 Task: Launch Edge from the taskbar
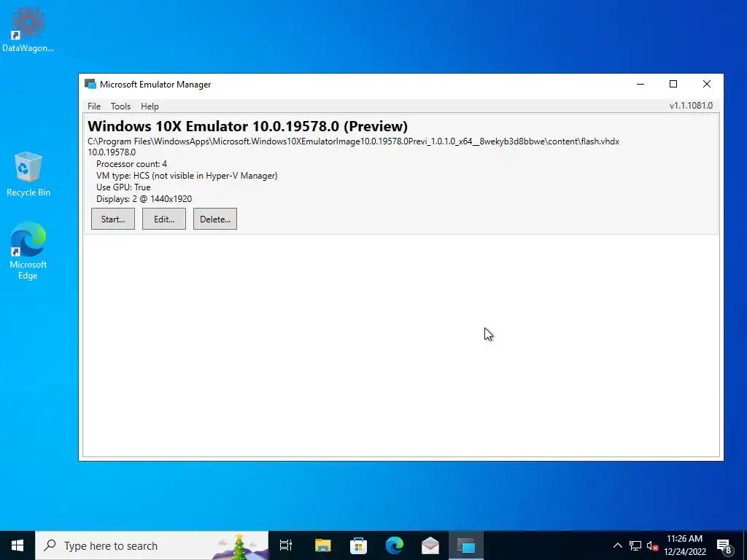(x=395, y=545)
